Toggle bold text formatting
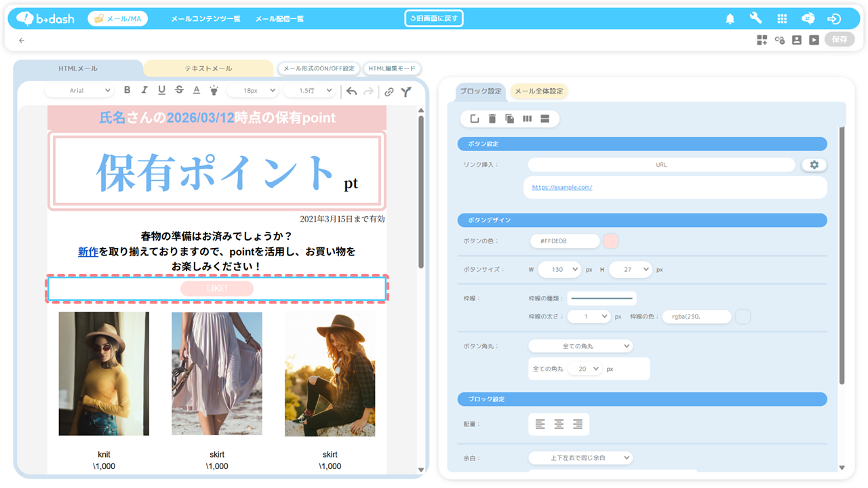 [x=127, y=90]
